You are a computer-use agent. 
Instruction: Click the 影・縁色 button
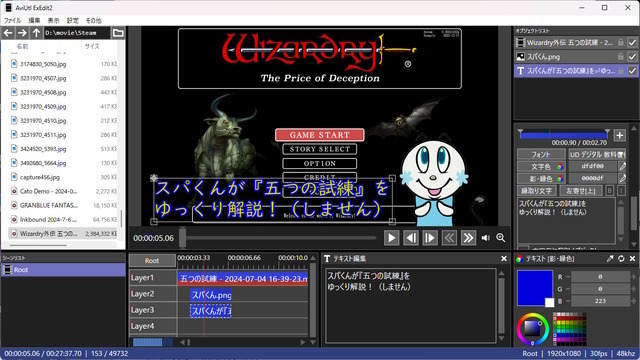(541, 178)
